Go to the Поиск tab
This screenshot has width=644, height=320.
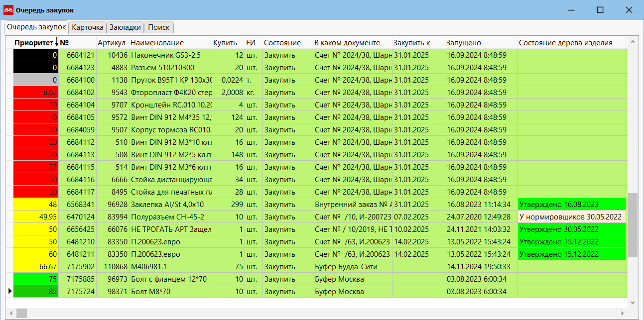159,27
